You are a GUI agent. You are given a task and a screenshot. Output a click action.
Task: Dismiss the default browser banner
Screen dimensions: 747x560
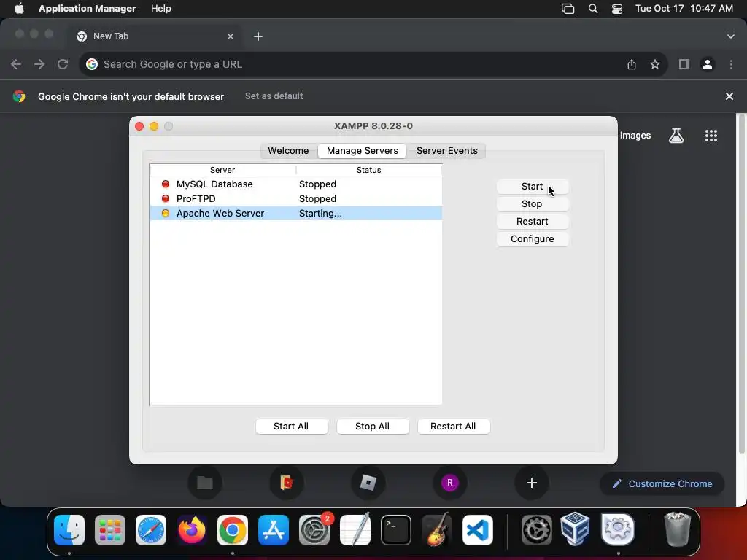(729, 97)
